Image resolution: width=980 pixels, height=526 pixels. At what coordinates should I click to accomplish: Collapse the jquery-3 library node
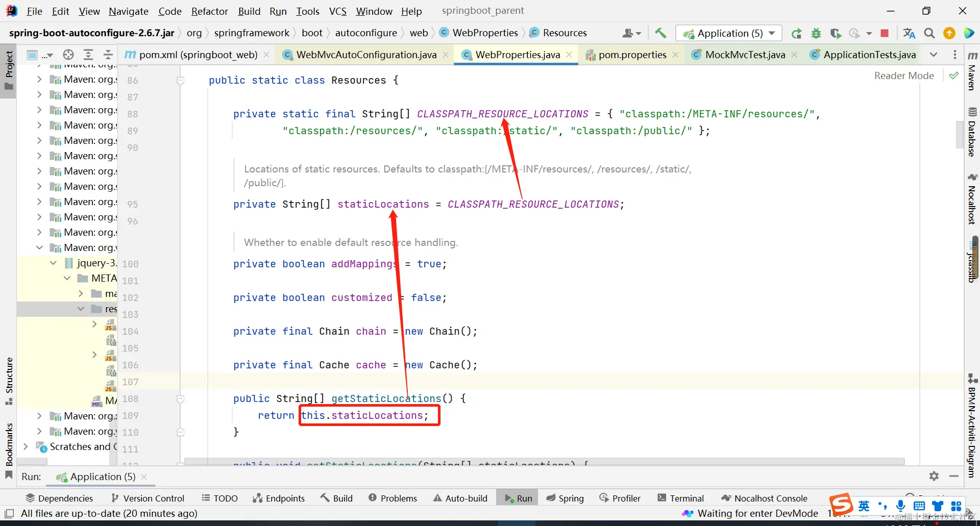[x=53, y=263]
